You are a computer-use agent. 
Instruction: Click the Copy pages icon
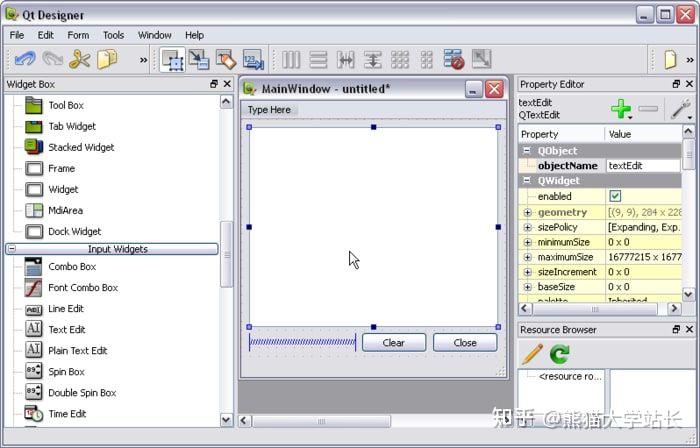point(107,59)
